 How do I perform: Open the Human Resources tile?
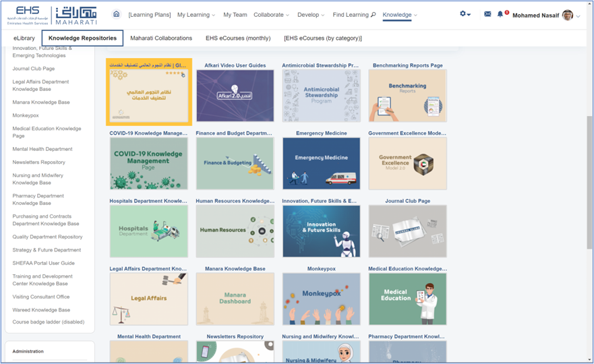(x=235, y=231)
